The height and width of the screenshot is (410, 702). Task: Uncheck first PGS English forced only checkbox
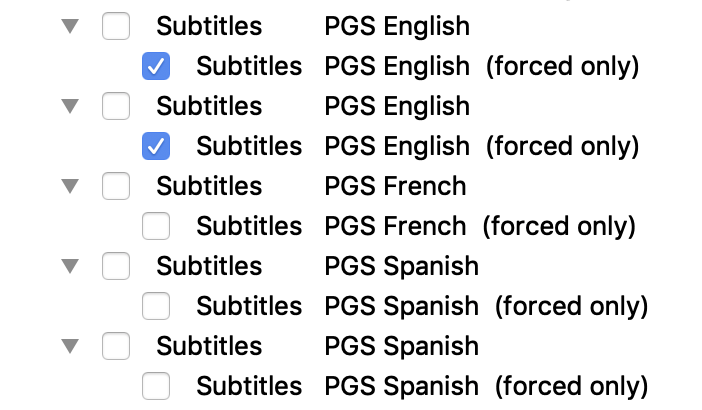[156, 66]
